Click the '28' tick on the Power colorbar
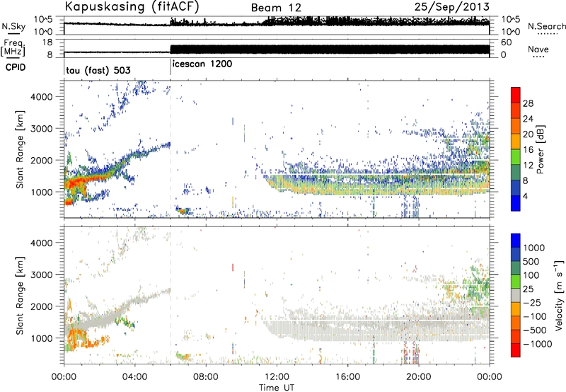Viewport: 566px width, 392px height. 528,103
